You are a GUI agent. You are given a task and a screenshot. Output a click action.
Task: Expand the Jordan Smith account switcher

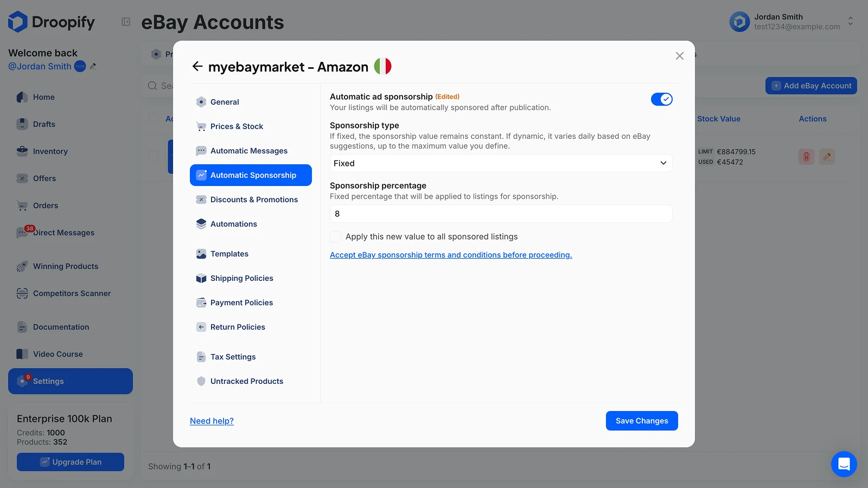click(x=850, y=22)
